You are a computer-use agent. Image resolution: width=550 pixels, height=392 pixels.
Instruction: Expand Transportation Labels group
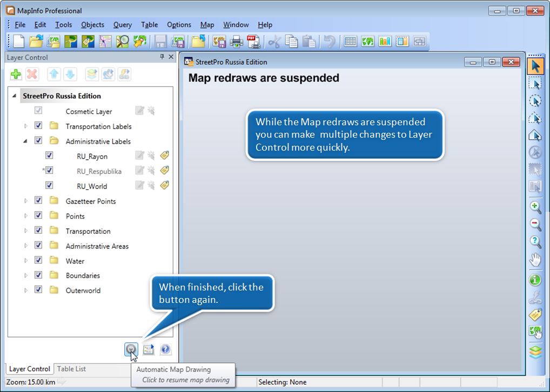tap(25, 126)
